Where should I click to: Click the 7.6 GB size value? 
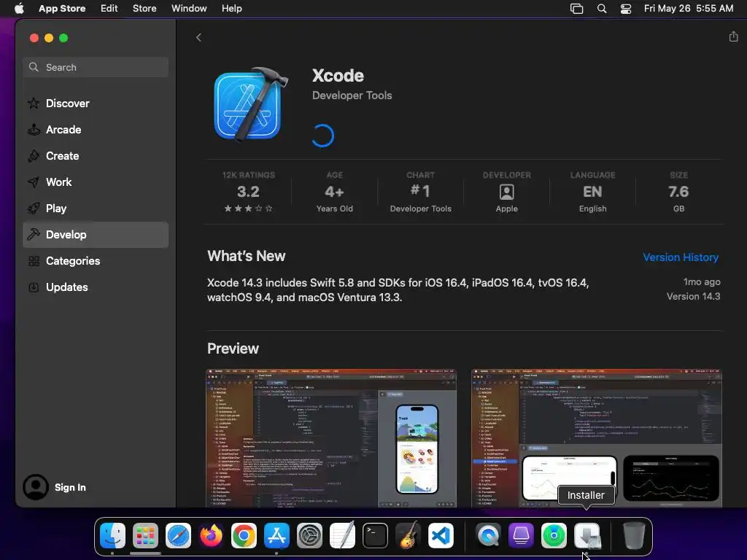coord(678,192)
